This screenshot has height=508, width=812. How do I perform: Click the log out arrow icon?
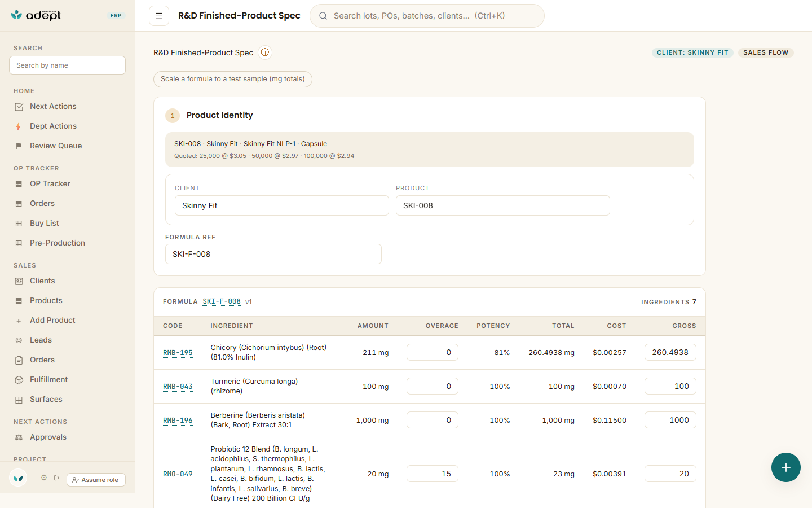pos(57,478)
